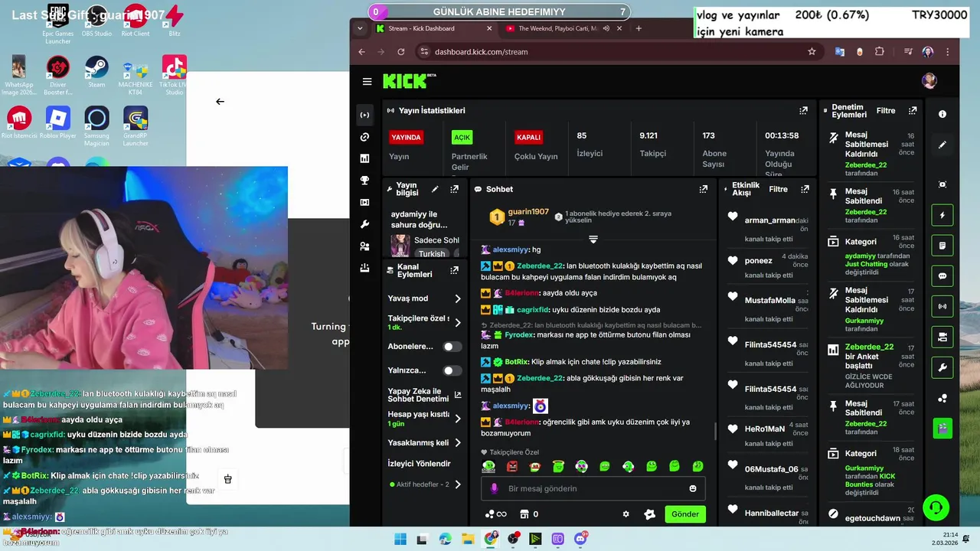Viewport: 980px width, 551px height.
Task: Toggle the Yalnızca chat mode switch
Action: point(452,370)
